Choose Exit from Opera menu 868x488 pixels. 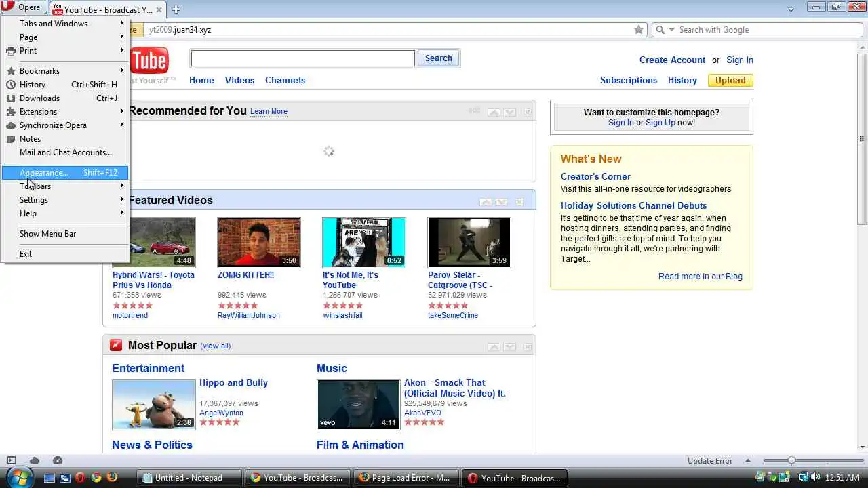pyautogui.click(x=65, y=254)
